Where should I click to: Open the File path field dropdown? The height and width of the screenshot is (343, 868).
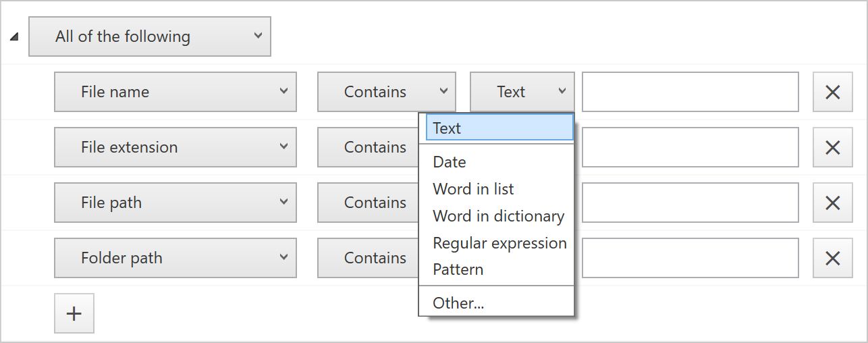[175, 203]
